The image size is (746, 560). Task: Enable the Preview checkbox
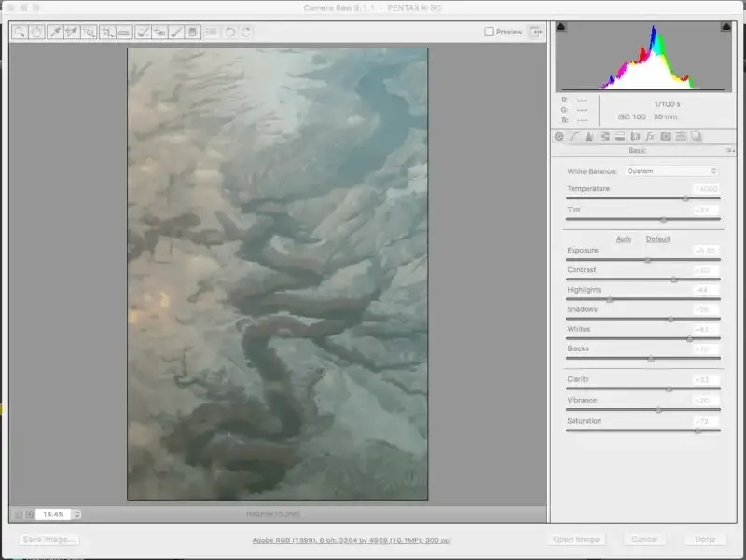pos(490,32)
